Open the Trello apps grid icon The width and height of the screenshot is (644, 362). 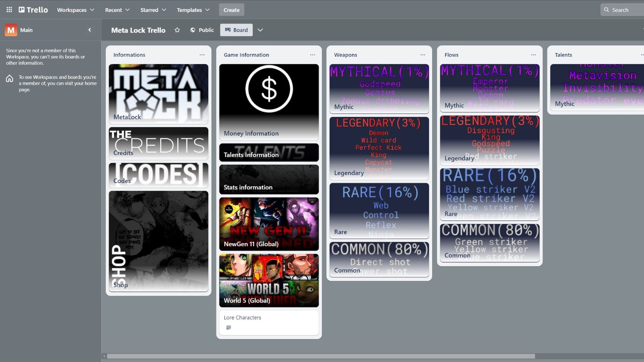[x=8, y=9]
